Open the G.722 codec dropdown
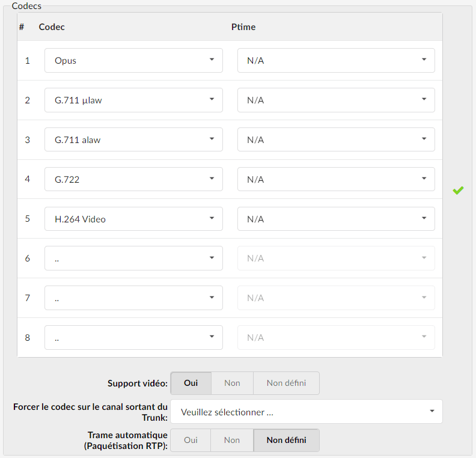 [x=133, y=179]
